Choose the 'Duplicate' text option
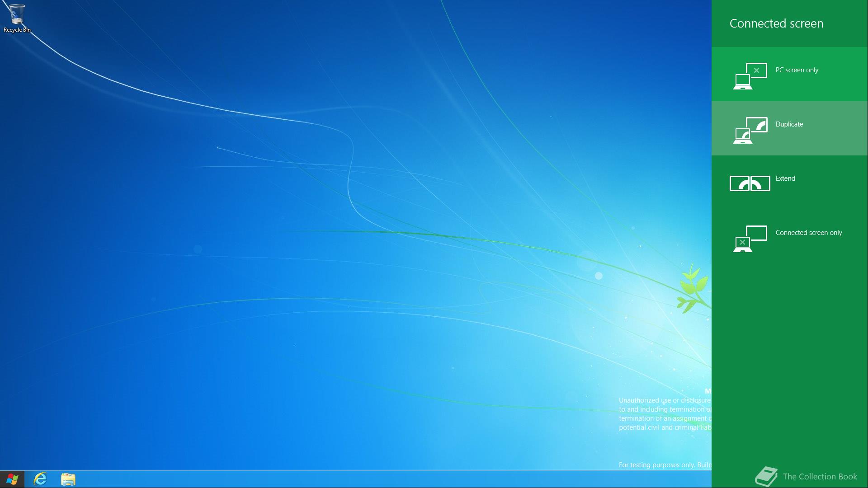This screenshot has height=488, width=868. 789,124
